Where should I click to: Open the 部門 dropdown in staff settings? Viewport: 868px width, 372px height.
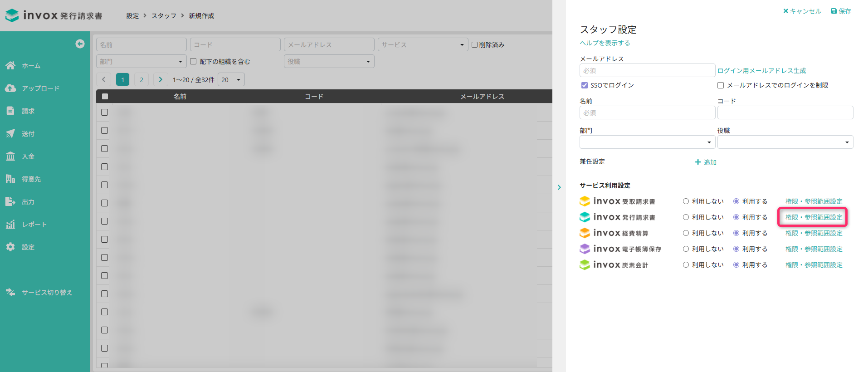648,142
